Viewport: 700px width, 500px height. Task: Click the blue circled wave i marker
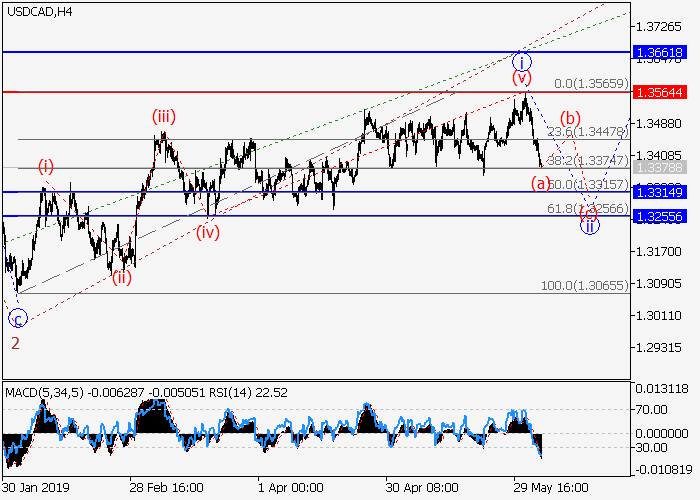point(520,59)
